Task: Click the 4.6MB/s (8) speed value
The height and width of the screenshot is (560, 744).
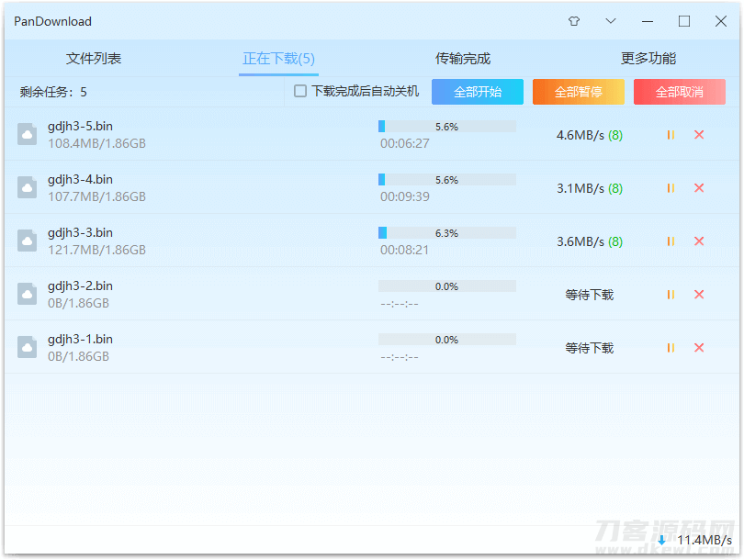Action: point(590,135)
